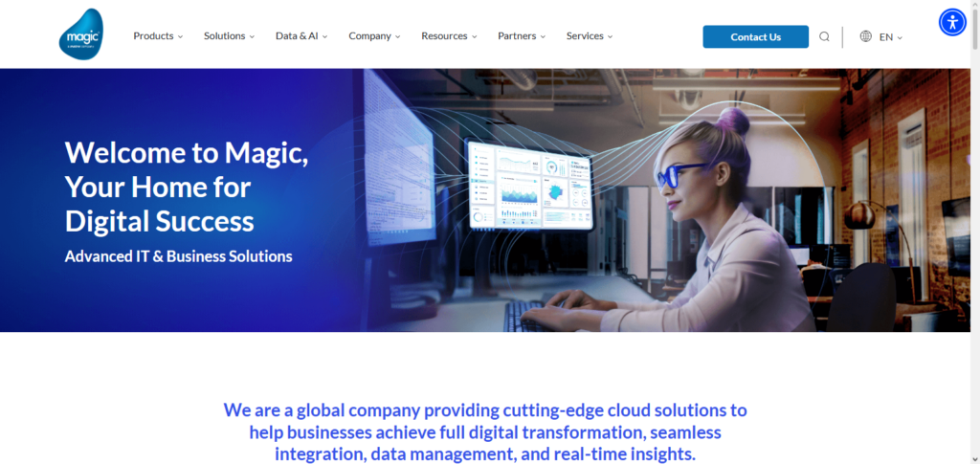Open the accessibility widget icon
The height and width of the screenshot is (464, 980).
tap(952, 22)
